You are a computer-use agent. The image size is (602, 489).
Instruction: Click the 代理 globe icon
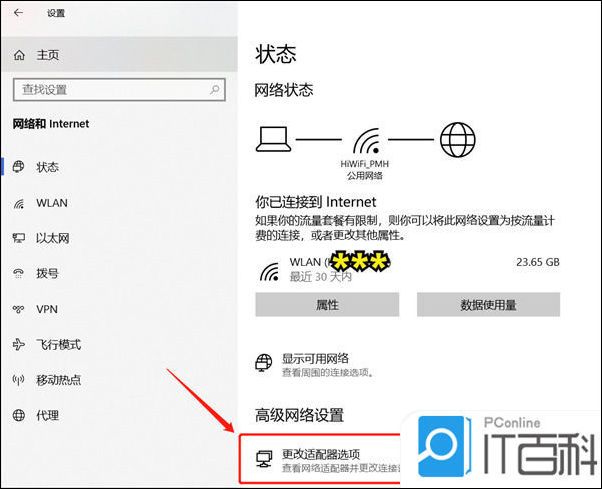19,415
